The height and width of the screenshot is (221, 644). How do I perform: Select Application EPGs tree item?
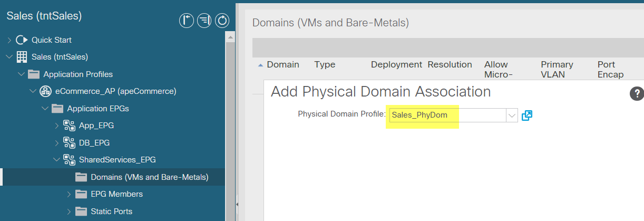98,109
